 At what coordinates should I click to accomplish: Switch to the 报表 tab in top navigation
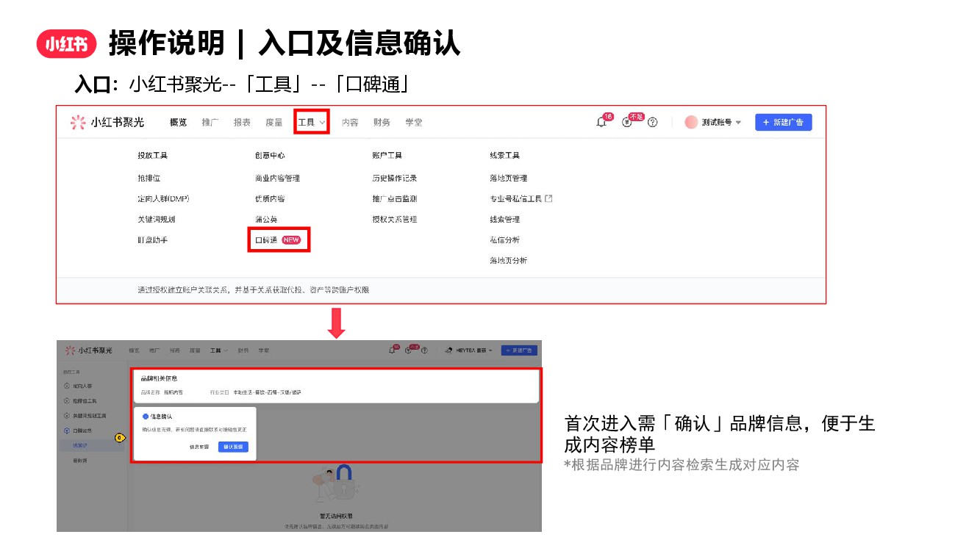tap(242, 123)
